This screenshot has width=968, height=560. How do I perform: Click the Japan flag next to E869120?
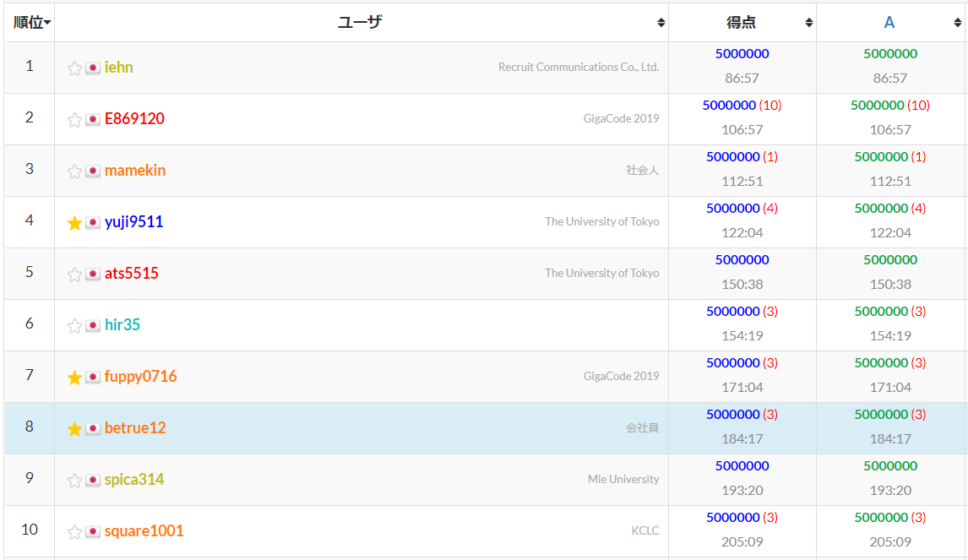point(93,119)
